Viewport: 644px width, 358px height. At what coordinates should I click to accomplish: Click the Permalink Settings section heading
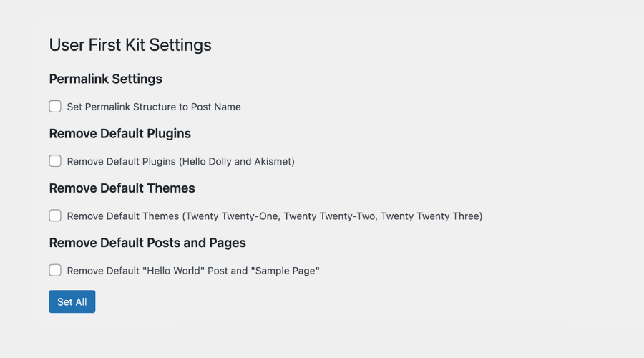point(106,79)
